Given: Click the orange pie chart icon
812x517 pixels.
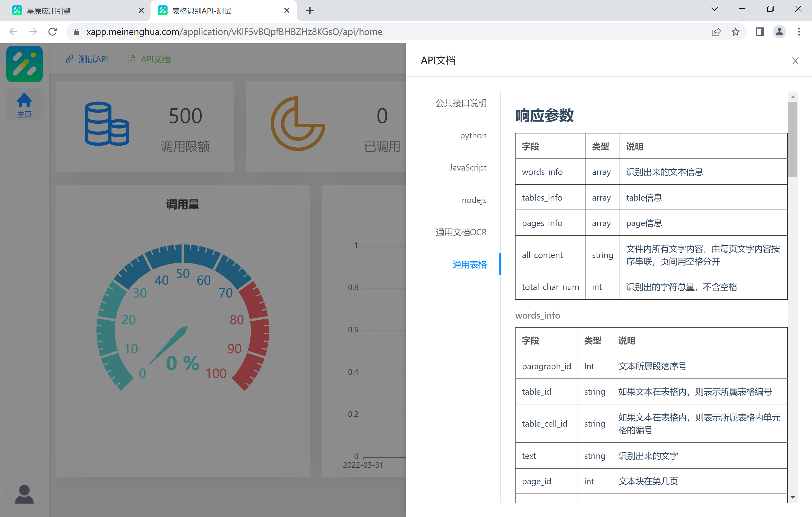Looking at the screenshot, I should click(x=298, y=124).
